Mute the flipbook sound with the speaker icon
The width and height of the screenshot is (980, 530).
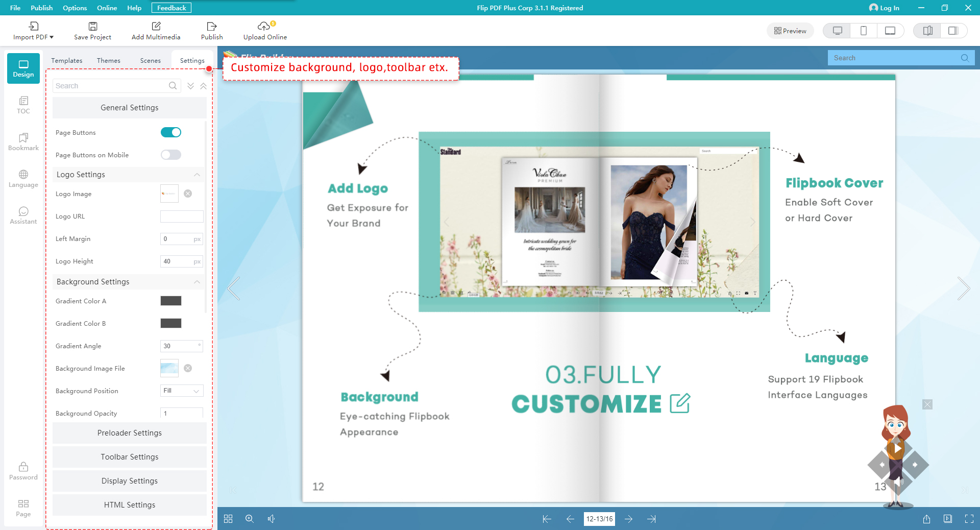(x=272, y=519)
